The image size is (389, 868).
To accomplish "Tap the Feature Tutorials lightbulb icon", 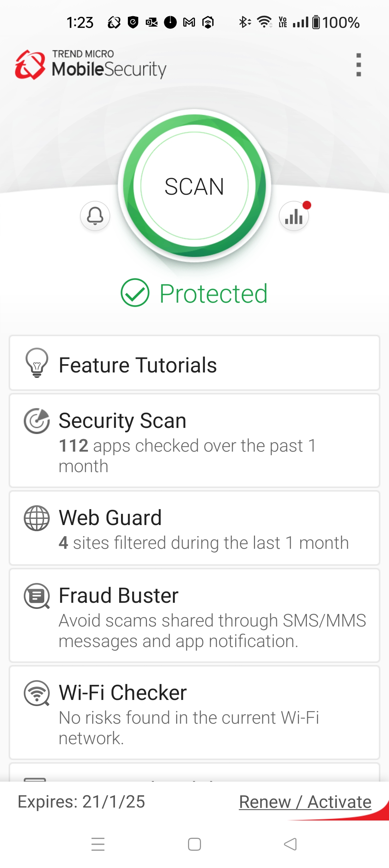I will coord(36,364).
